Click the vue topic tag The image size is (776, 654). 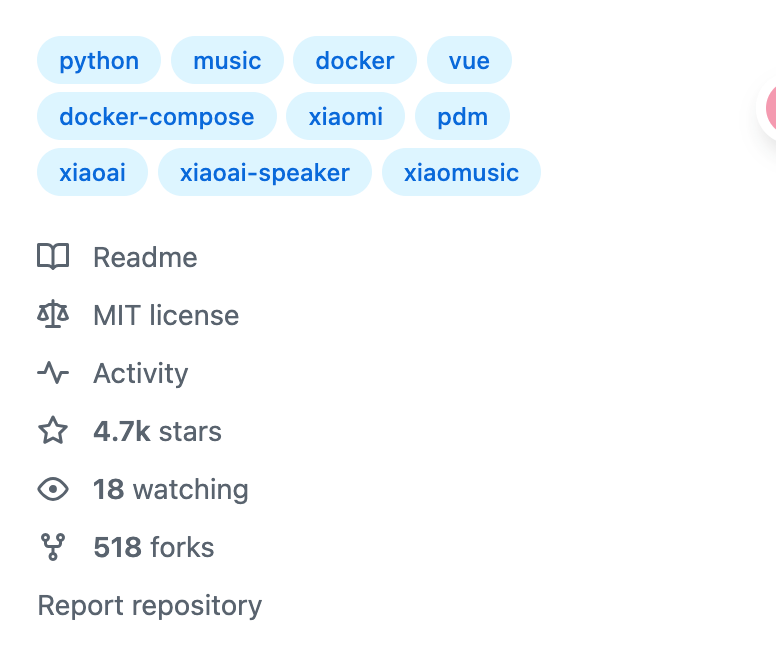pos(469,60)
